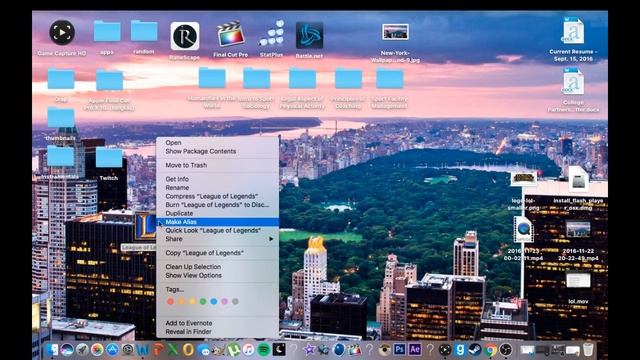
Task: Select the Sport Facility Management folder
Action: coord(389,78)
